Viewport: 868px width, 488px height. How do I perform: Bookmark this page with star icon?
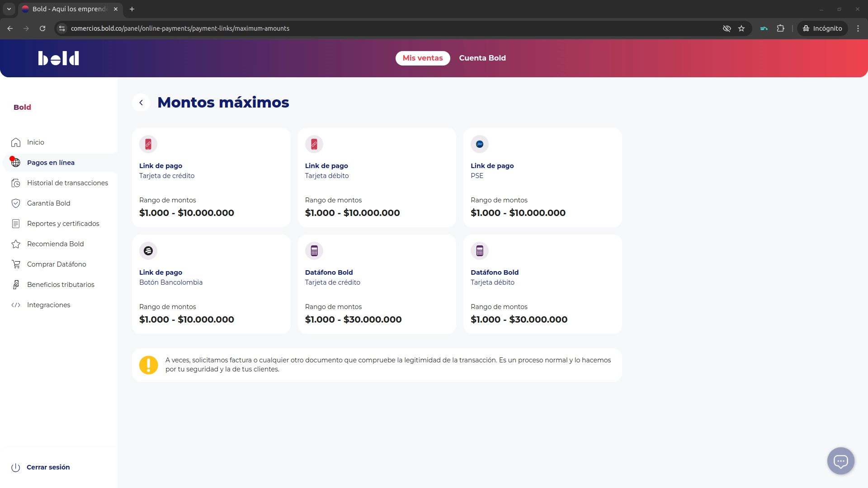pos(741,28)
